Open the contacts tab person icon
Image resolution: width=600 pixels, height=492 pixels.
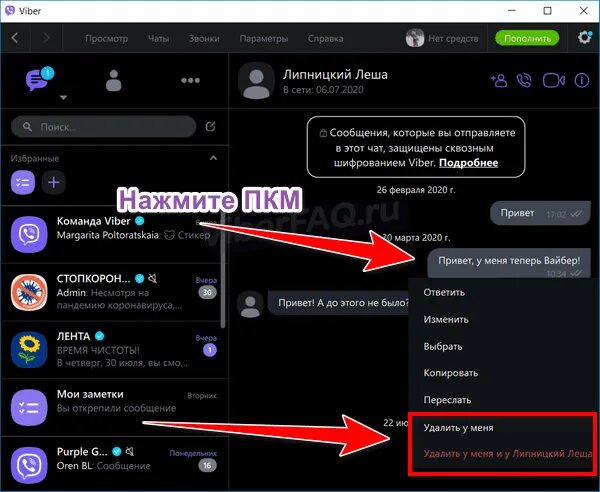(114, 80)
